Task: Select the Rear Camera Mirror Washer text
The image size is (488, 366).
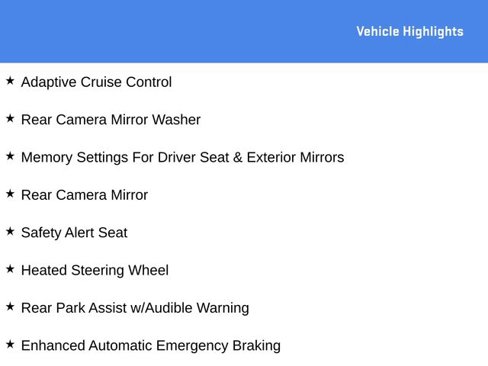Action: click(111, 120)
